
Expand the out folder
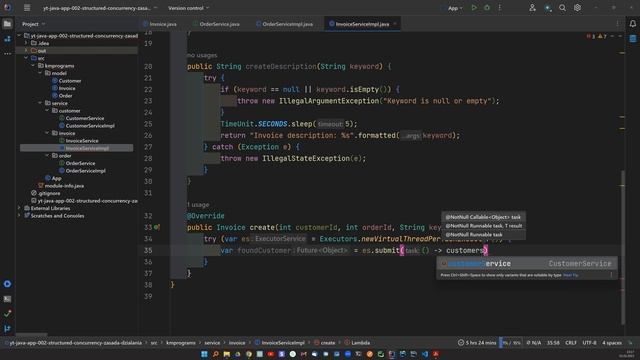26,51
